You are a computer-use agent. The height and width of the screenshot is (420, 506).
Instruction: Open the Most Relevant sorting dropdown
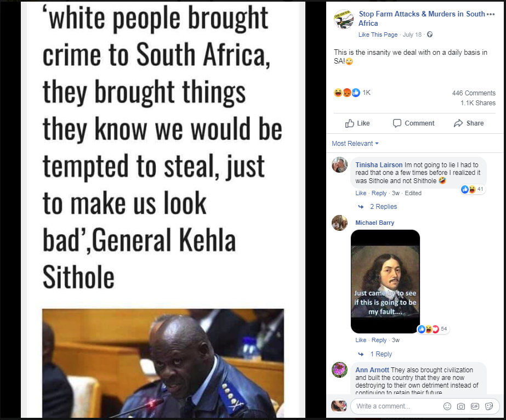(x=355, y=143)
